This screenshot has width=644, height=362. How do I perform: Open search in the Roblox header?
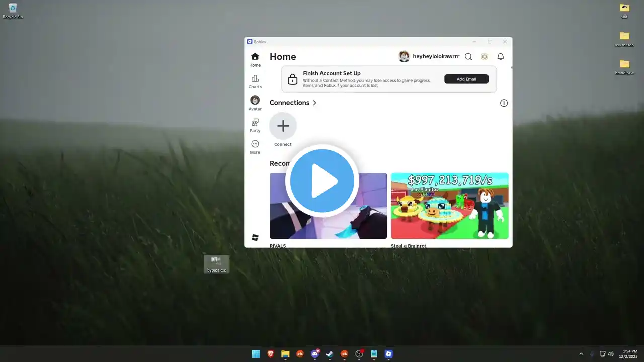468,57
